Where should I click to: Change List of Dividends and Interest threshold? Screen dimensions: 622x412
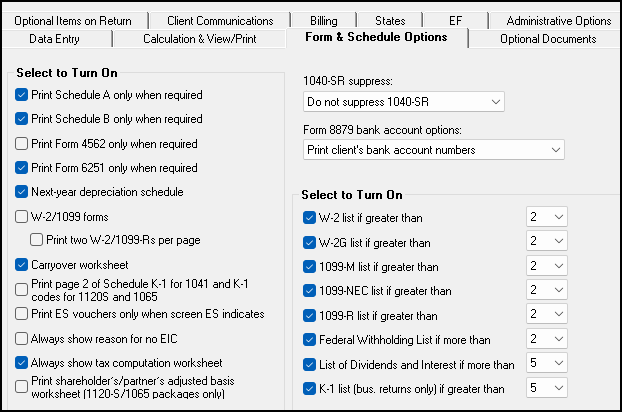point(546,365)
